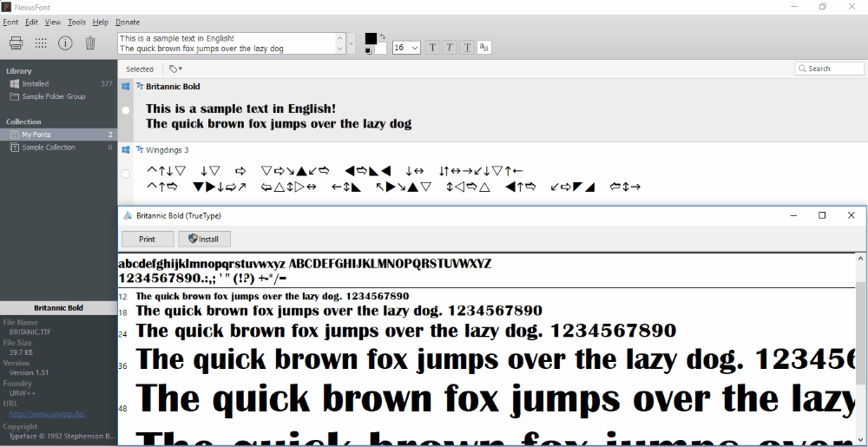Select the Britannic Bold font name
This screenshot has height=447, width=868.
(174, 86)
